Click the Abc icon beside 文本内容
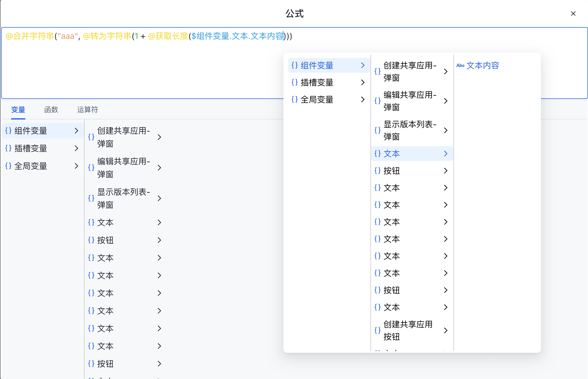 tap(460, 66)
